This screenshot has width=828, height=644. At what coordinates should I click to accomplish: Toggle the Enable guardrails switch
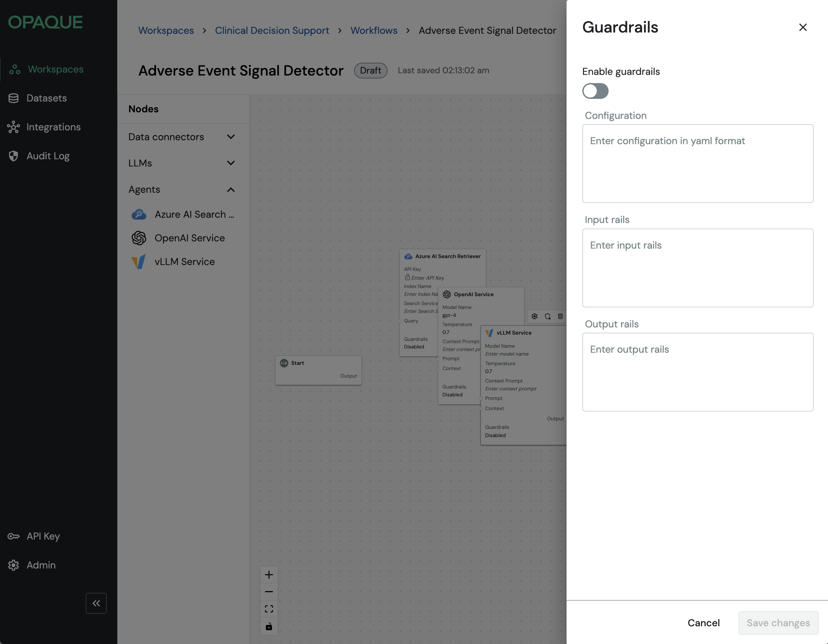[x=595, y=91]
